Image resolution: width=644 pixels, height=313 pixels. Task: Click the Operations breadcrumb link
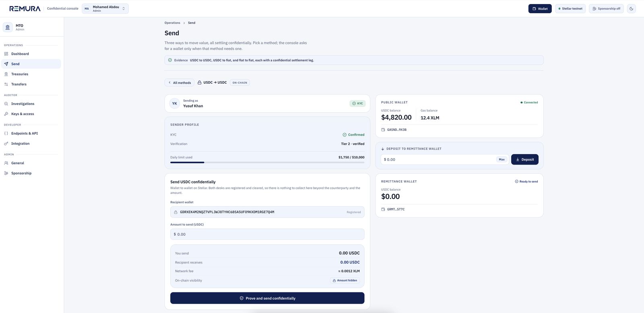pyautogui.click(x=172, y=23)
